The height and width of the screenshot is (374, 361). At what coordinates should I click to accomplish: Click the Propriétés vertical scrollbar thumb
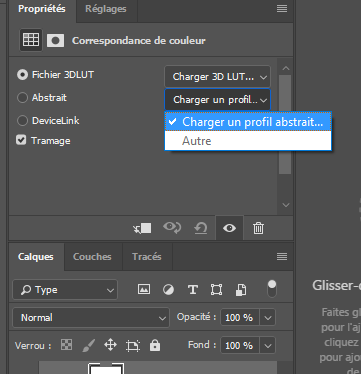[285, 124]
